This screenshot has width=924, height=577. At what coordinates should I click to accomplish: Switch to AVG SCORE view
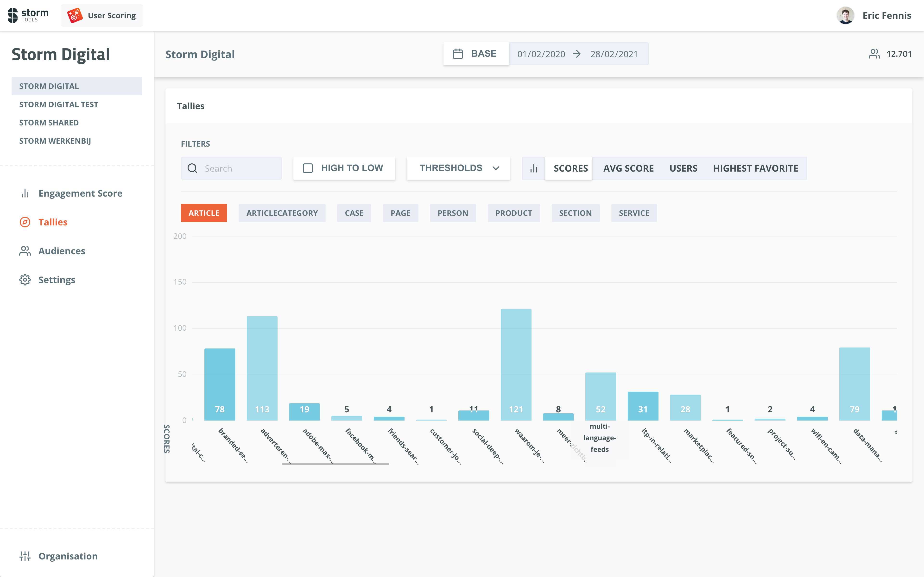628,168
